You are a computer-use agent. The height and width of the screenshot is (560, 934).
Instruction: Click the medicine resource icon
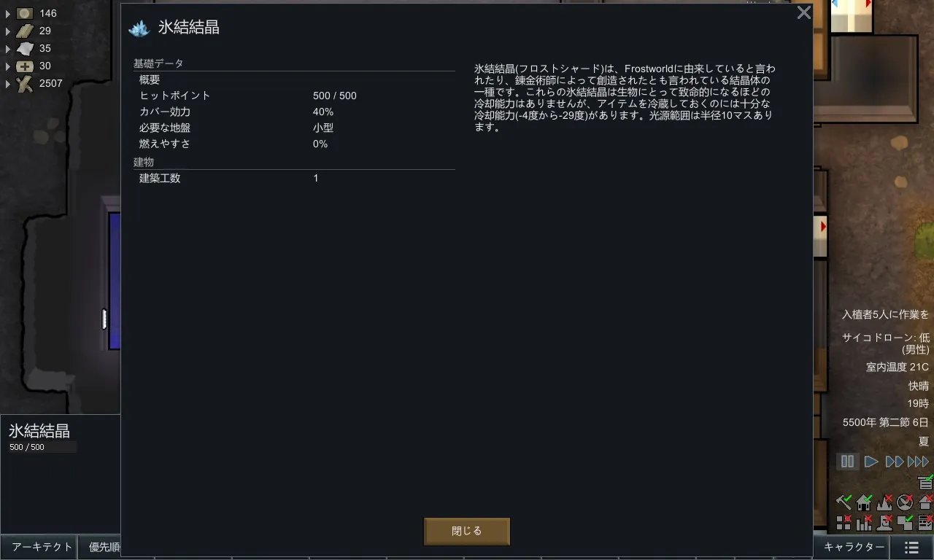[x=25, y=66]
